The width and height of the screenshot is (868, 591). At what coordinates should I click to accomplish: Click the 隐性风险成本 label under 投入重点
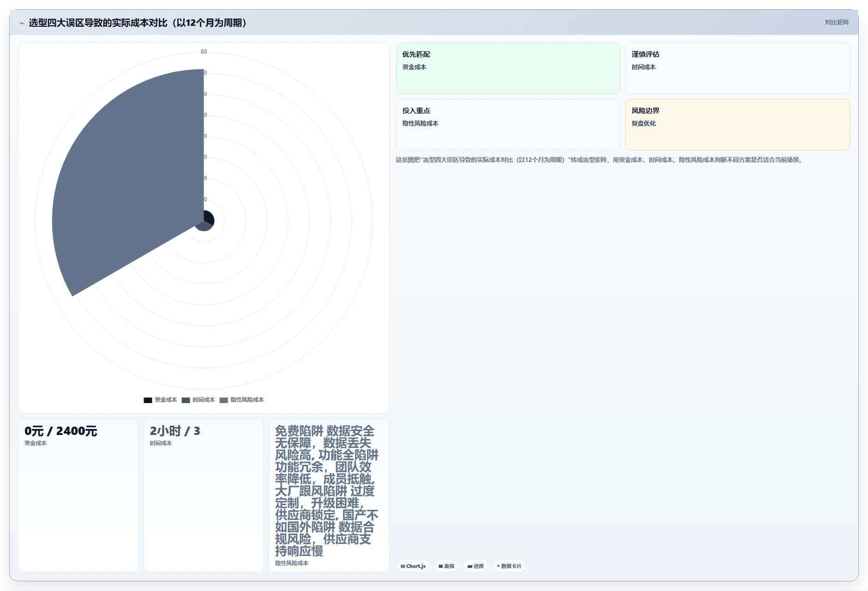[x=420, y=123]
